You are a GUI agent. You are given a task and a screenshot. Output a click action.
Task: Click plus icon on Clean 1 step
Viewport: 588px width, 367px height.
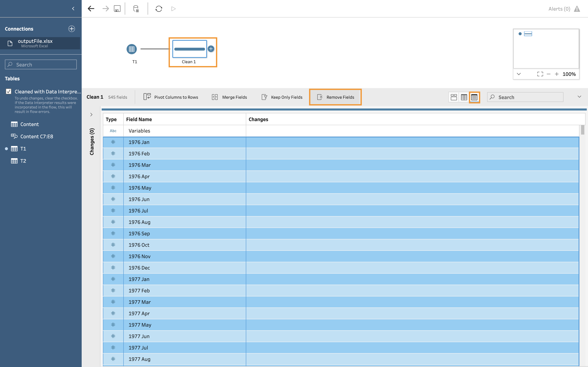211,49
